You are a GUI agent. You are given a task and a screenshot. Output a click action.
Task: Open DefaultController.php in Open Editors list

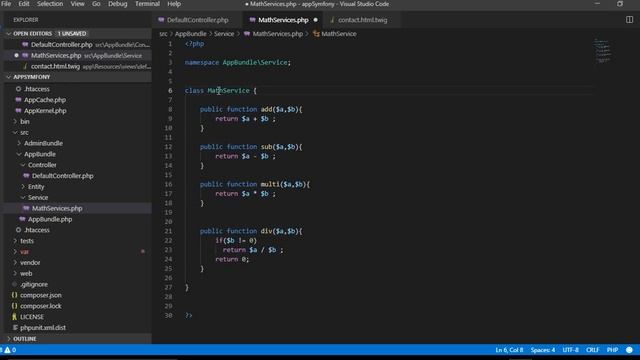click(x=78, y=44)
